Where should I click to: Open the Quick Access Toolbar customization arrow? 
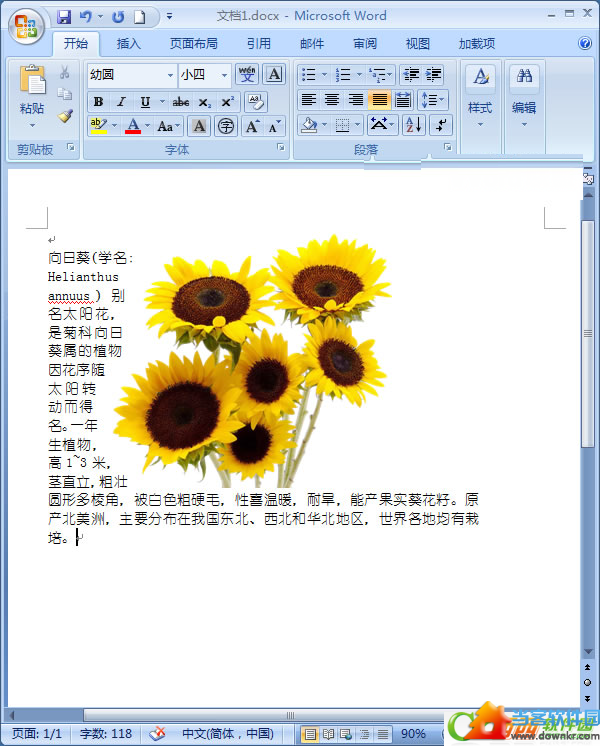(x=169, y=17)
